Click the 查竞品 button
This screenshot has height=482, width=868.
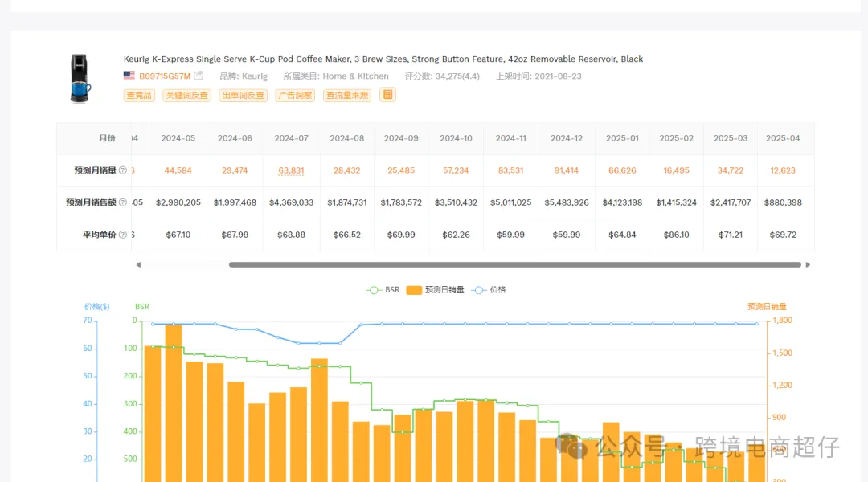[139, 95]
